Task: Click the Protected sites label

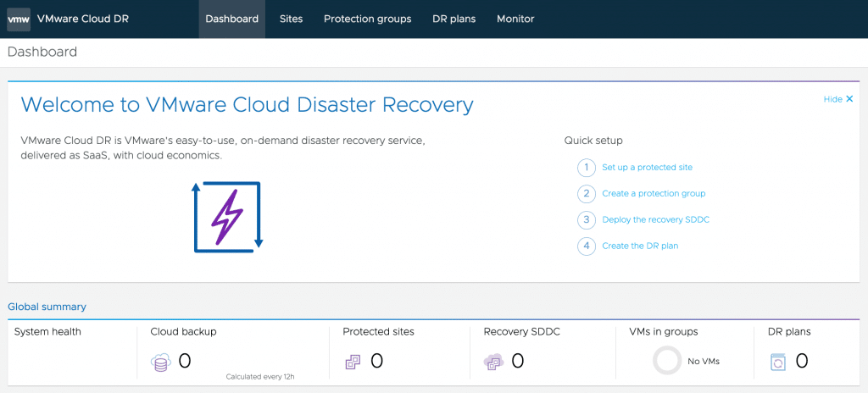Action: pyautogui.click(x=379, y=332)
